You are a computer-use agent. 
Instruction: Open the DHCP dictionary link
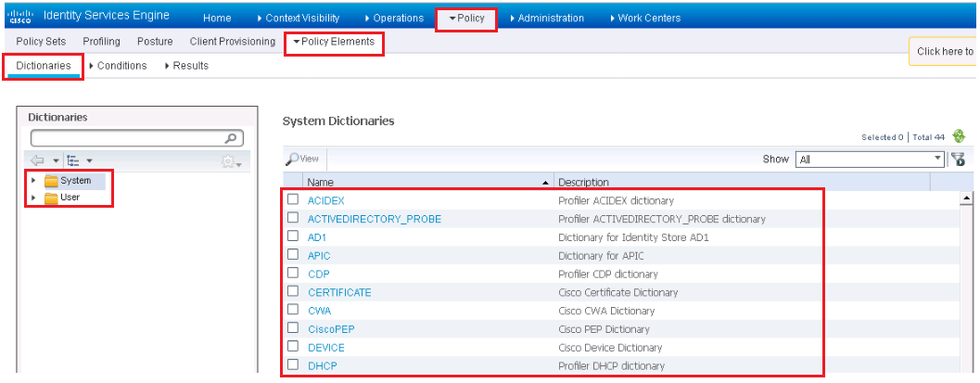(323, 365)
